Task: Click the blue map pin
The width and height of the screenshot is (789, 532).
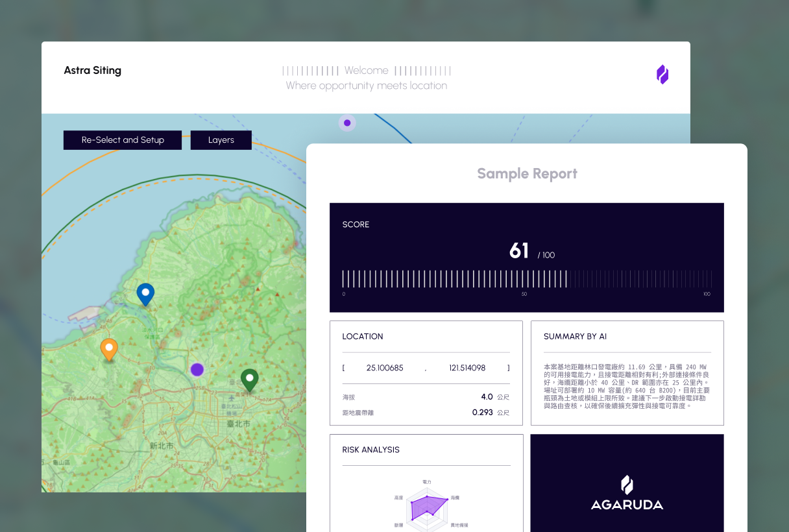Action: point(145,293)
